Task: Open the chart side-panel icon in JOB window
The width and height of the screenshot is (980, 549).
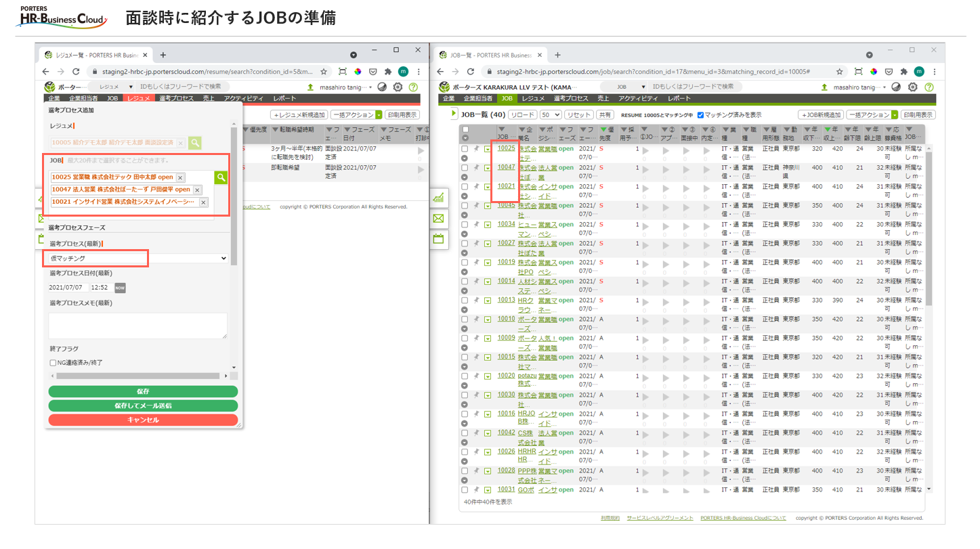Action: (x=438, y=198)
